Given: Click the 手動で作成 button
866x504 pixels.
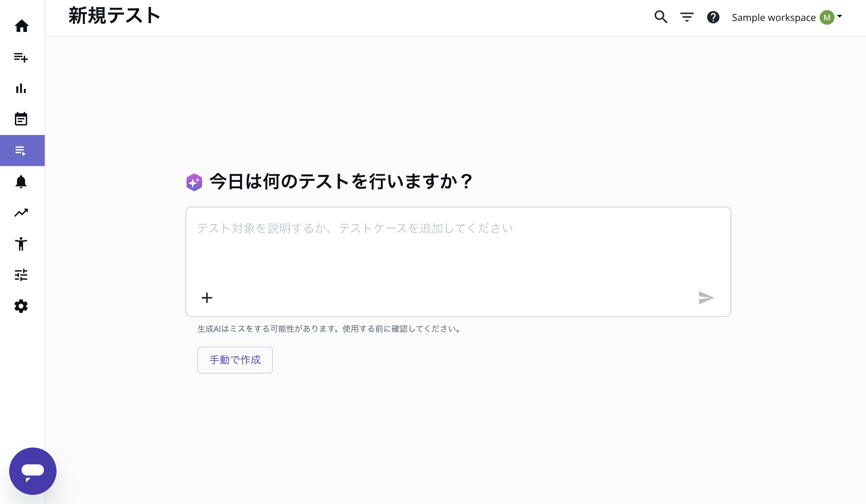Looking at the screenshot, I should pyautogui.click(x=235, y=360).
